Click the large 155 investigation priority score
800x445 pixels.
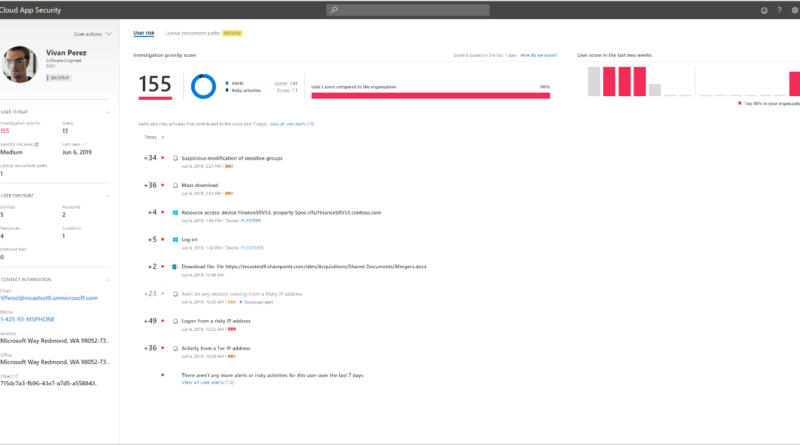point(155,84)
